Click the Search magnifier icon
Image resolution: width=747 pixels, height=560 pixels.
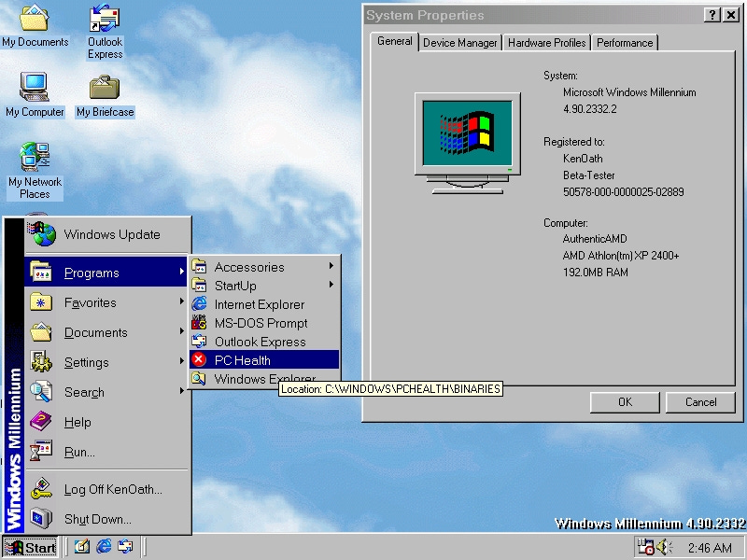pos(41,391)
